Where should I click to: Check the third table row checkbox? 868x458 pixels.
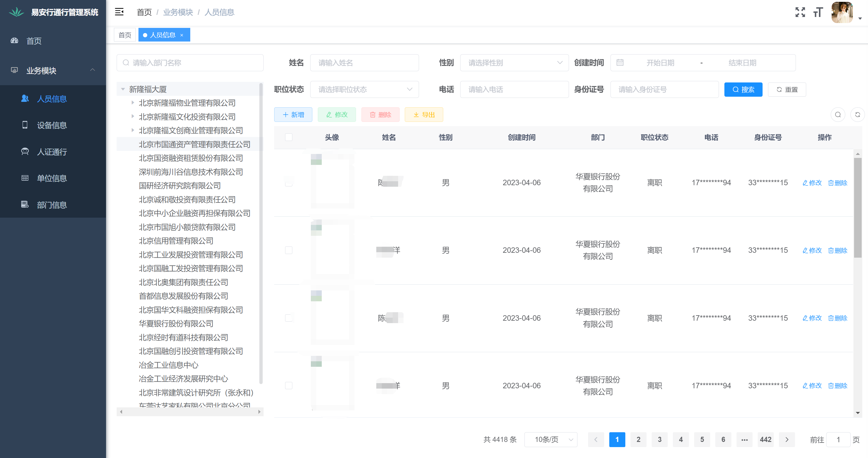point(288,318)
